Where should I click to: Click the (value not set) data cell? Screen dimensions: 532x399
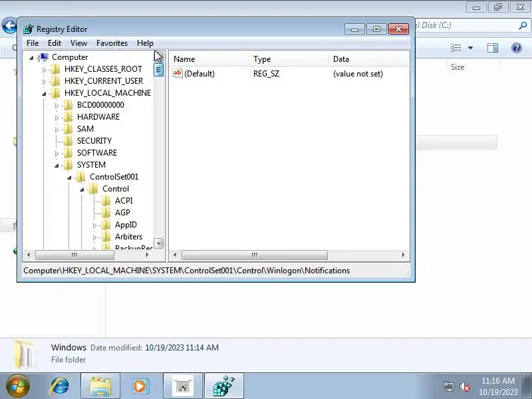click(x=358, y=74)
